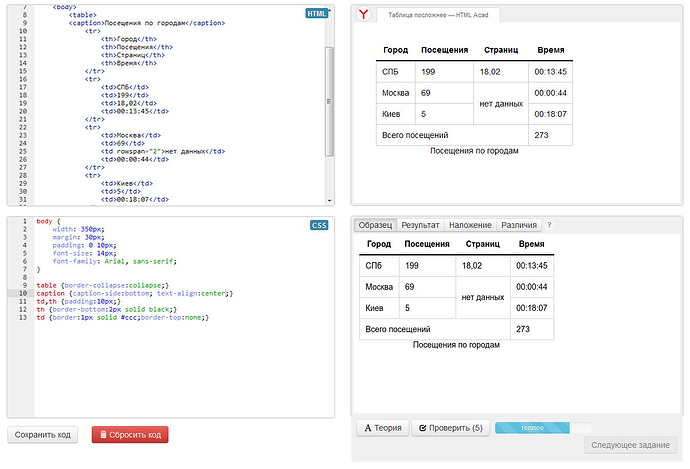Click the Проверить (5) button
This screenshot has width=690, height=469.
(451, 428)
